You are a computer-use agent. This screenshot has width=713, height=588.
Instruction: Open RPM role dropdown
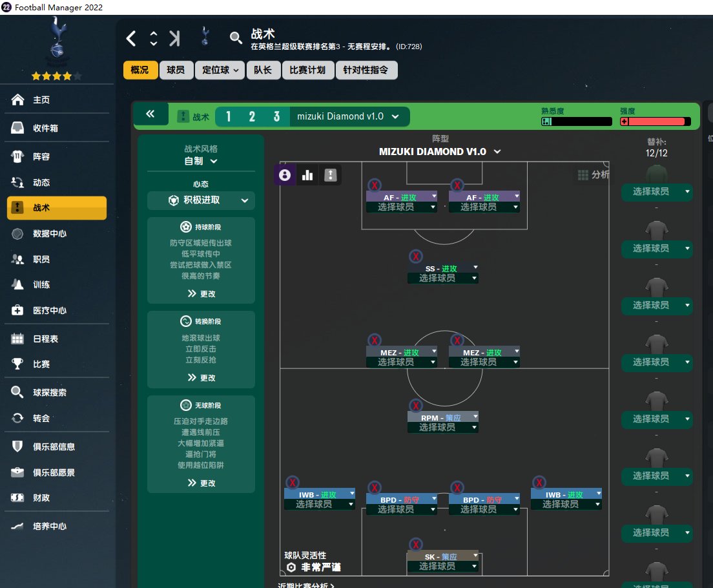443,417
